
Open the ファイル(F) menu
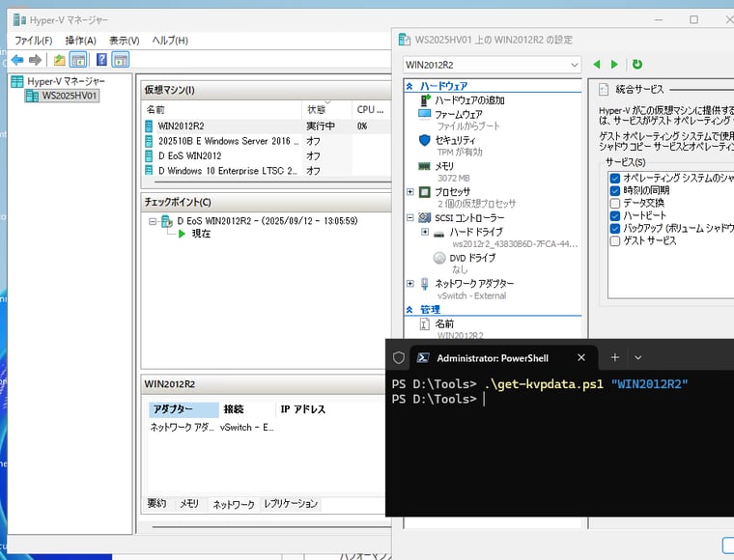point(33,41)
